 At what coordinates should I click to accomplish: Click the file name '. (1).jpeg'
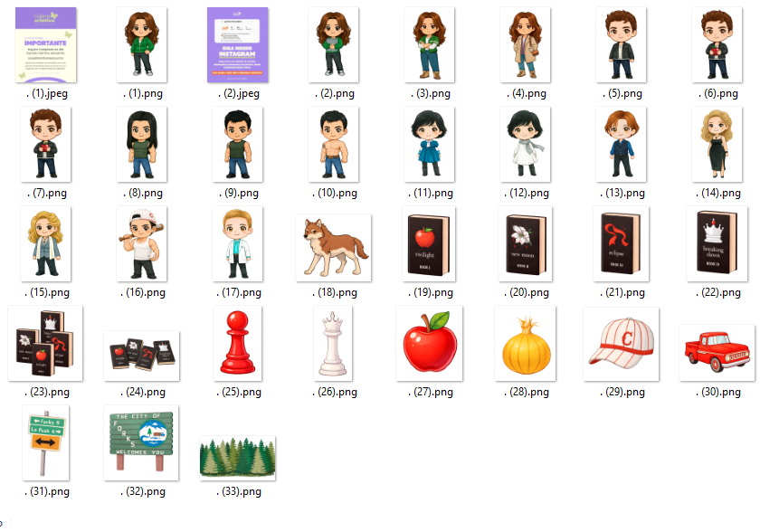(47, 93)
